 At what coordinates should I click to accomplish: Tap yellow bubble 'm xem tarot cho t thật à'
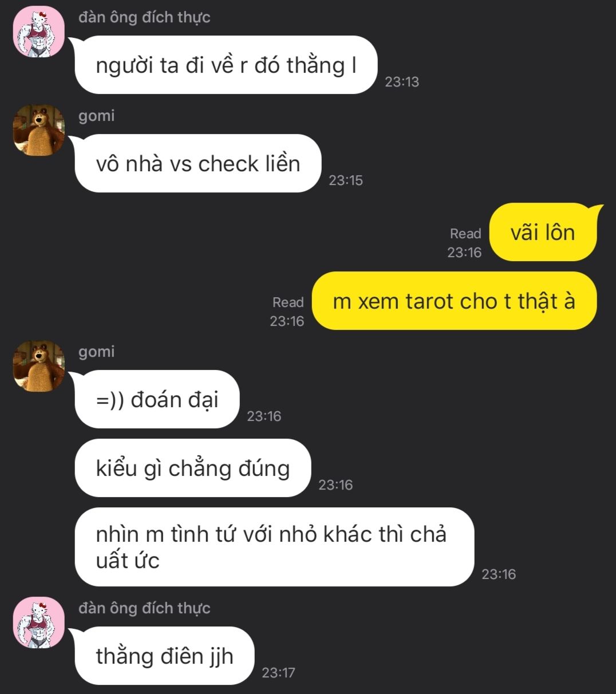[x=454, y=301]
